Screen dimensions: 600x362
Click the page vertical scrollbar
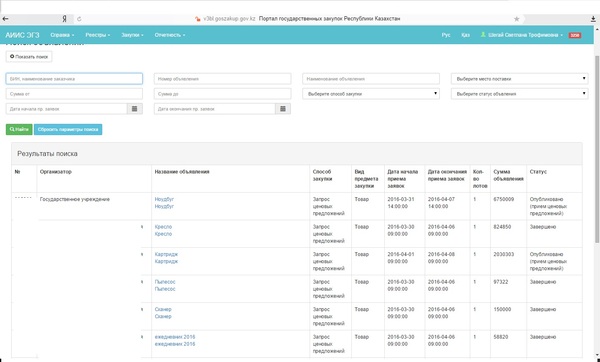coord(597,149)
